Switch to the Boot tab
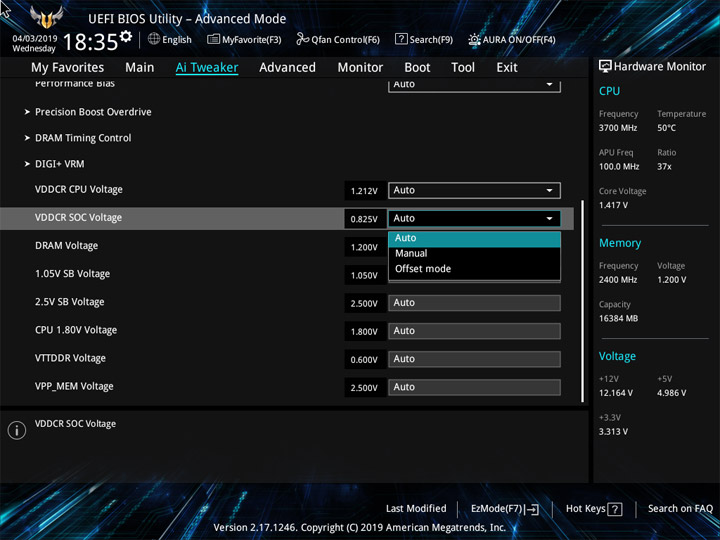 [417, 68]
